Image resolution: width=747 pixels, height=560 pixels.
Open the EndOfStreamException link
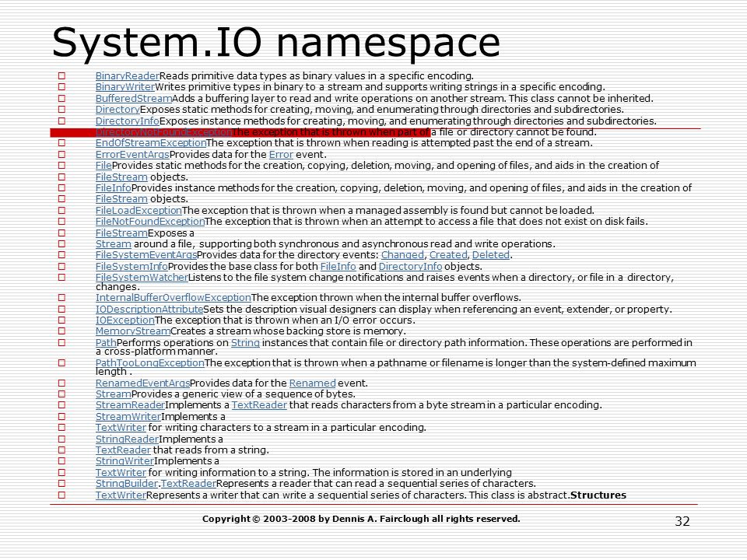[150, 143]
